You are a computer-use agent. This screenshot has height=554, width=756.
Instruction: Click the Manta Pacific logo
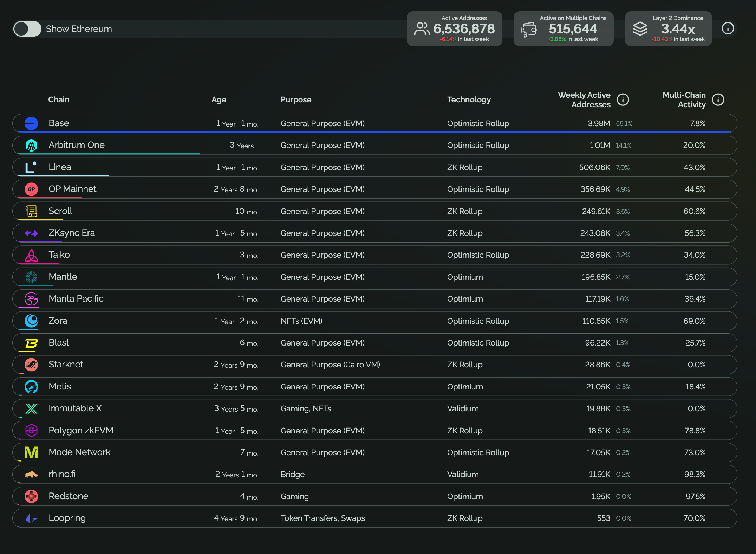[31, 299]
